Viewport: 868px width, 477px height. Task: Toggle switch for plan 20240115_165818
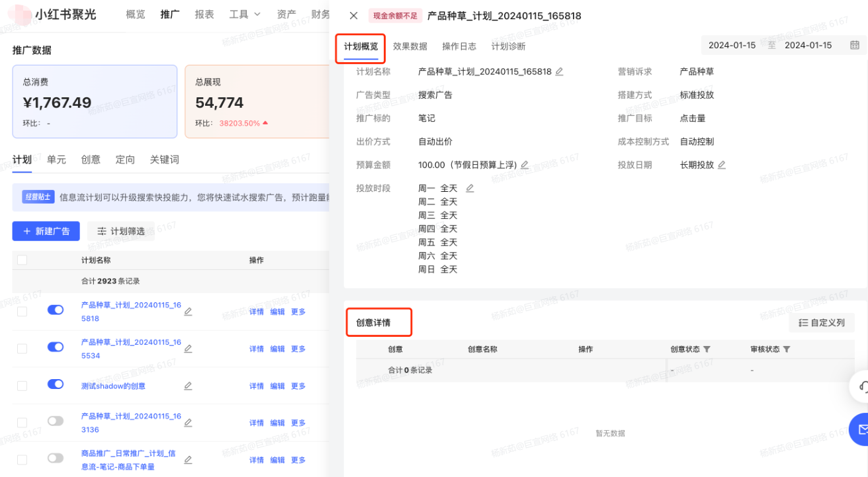click(x=56, y=310)
